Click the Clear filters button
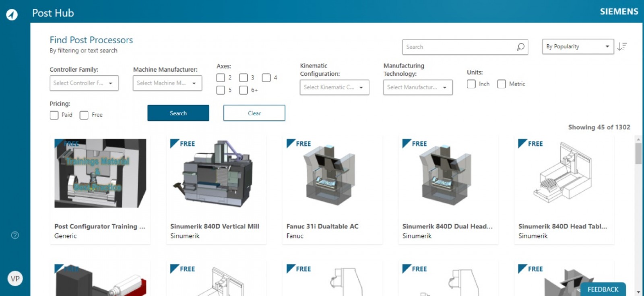The width and height of the screenshot is (644, 296). coord(254,113)
